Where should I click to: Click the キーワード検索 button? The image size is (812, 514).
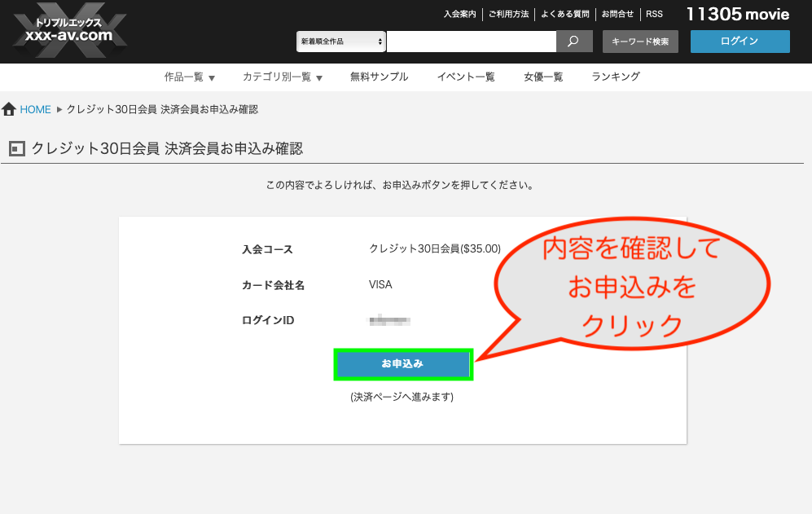[x=640, y=42]
